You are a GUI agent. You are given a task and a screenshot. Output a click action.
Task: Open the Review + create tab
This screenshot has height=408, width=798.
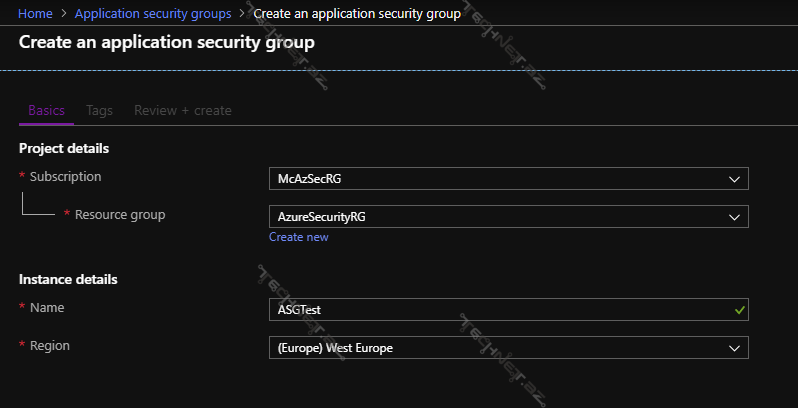click(x=182, y=110)
